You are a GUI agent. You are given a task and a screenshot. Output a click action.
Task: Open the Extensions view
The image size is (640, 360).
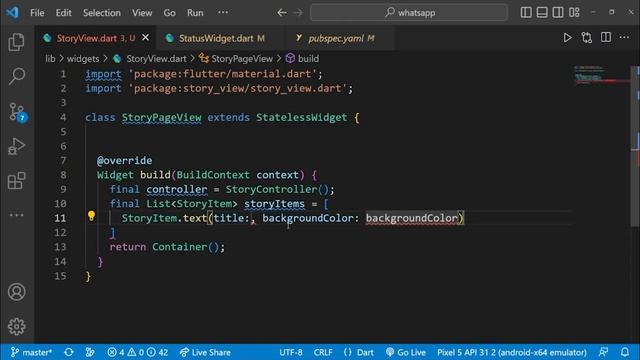pyautogui.click(x=16, y=180)
